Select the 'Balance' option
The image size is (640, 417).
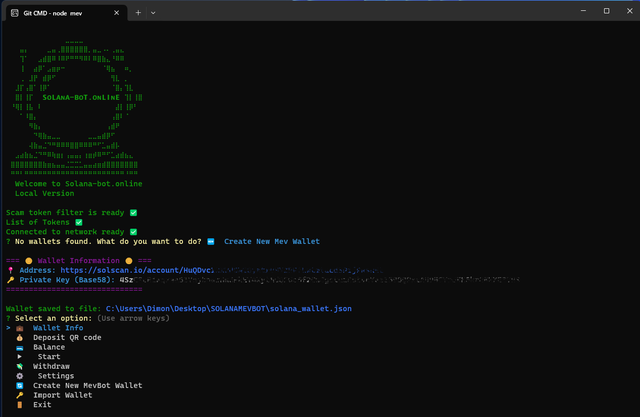click(x=49, y=347)
